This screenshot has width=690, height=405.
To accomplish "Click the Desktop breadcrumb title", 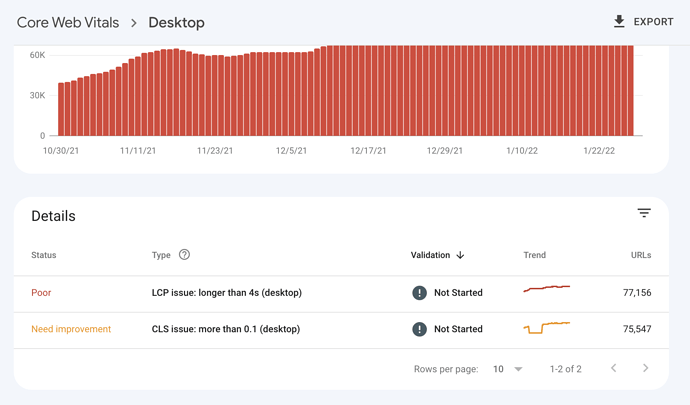I will [176, 22].
